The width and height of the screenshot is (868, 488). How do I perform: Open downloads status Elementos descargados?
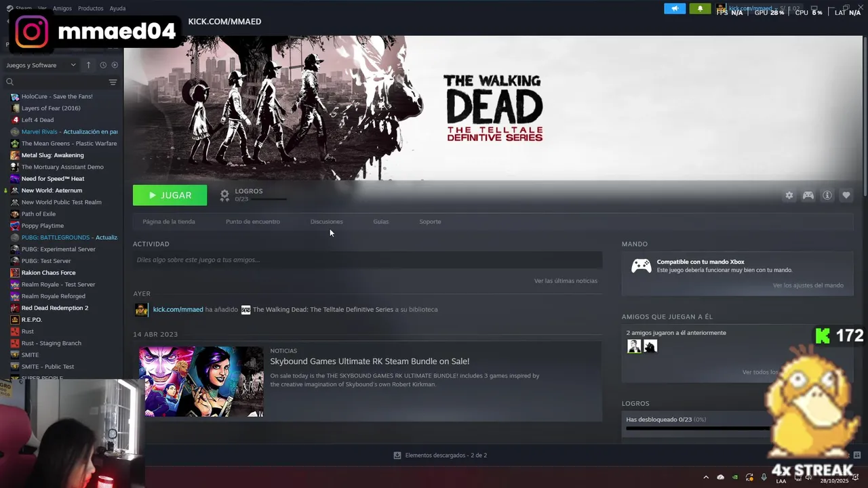[440, 455]
